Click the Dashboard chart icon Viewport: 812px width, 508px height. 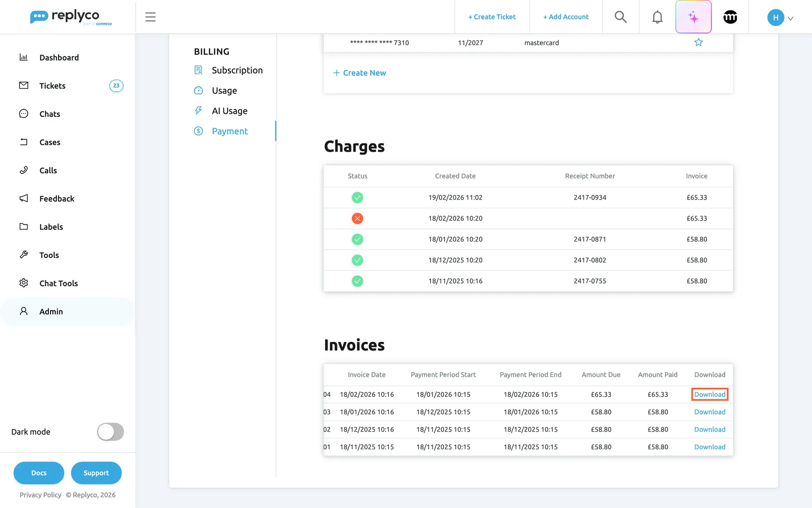click(23, 57)
